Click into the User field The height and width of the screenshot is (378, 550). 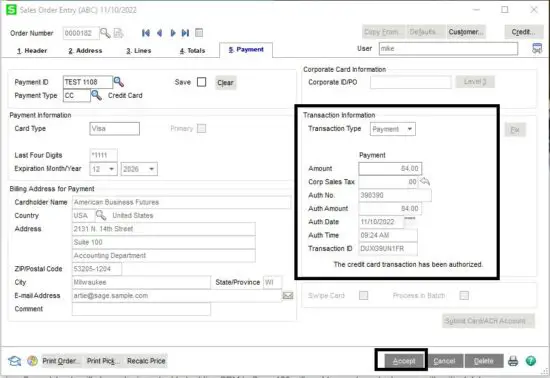[x=448, y=48]
